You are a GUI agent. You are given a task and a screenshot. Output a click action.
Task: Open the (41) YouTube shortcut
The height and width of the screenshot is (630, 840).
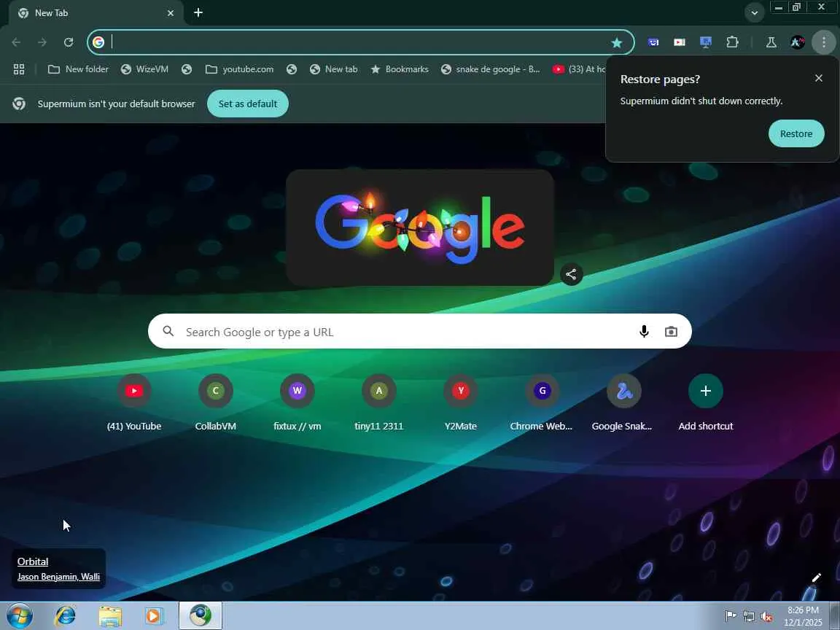pyautogui.click(x=134, y=403)
